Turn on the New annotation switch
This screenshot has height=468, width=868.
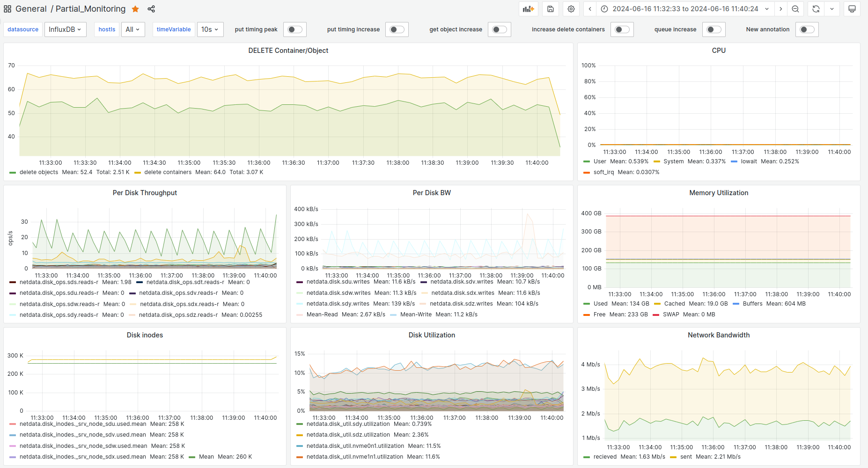tap(807, 29)
